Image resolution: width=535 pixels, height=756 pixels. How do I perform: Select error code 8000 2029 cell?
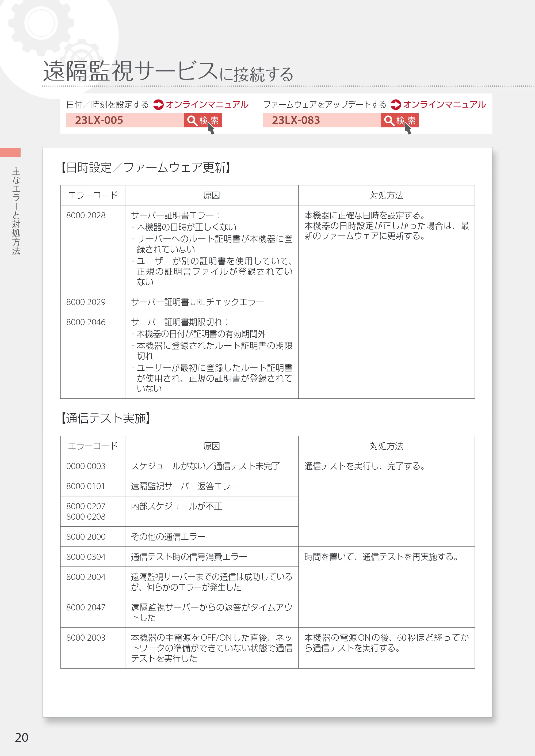(x=93, y=302)
